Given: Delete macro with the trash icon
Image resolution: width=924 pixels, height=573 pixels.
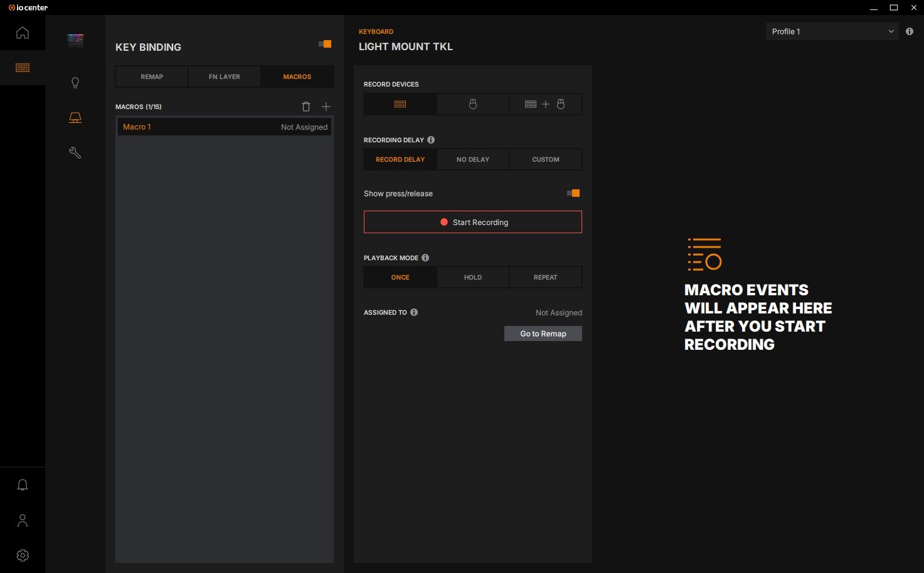Looking at the screenshot, I should tap(306, 107).
